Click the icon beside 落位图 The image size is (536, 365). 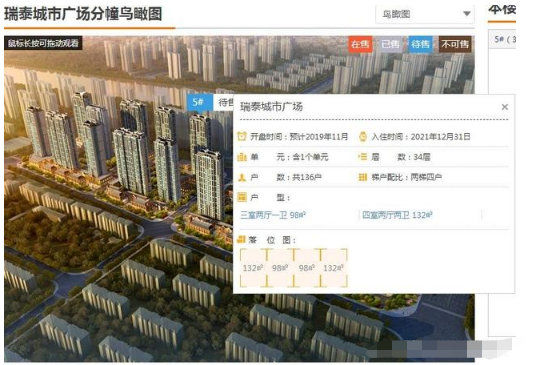[242, 239]
